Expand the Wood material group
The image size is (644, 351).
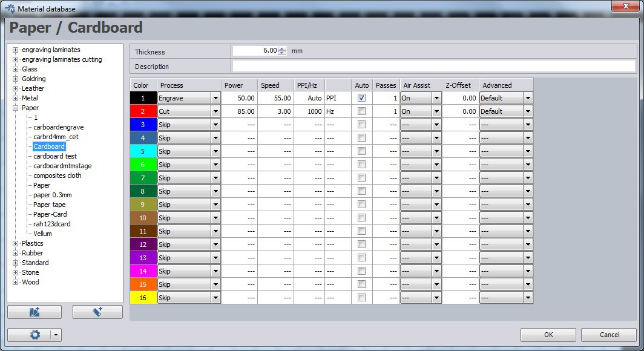[15, 282]
